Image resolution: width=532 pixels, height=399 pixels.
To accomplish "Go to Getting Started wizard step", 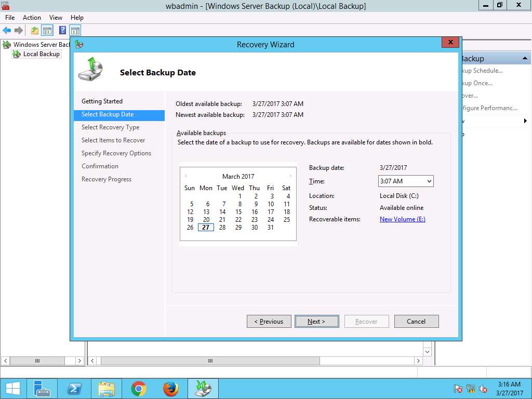I will [102, 101].
